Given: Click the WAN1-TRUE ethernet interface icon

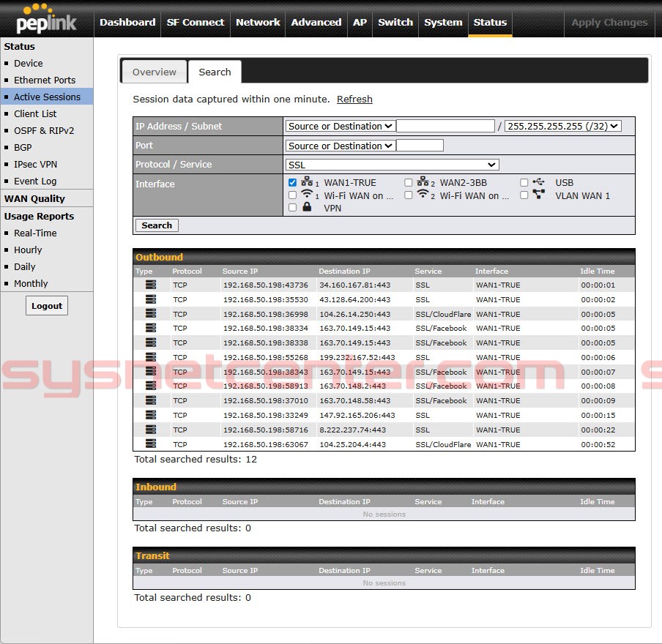Looking at the screenshot, I should (307, 182).
